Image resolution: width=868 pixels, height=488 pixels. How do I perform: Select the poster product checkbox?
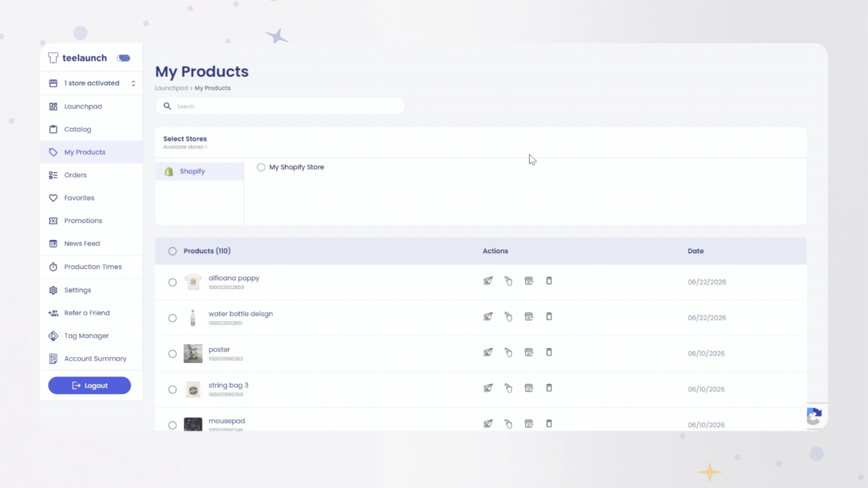tap(173, 354)
